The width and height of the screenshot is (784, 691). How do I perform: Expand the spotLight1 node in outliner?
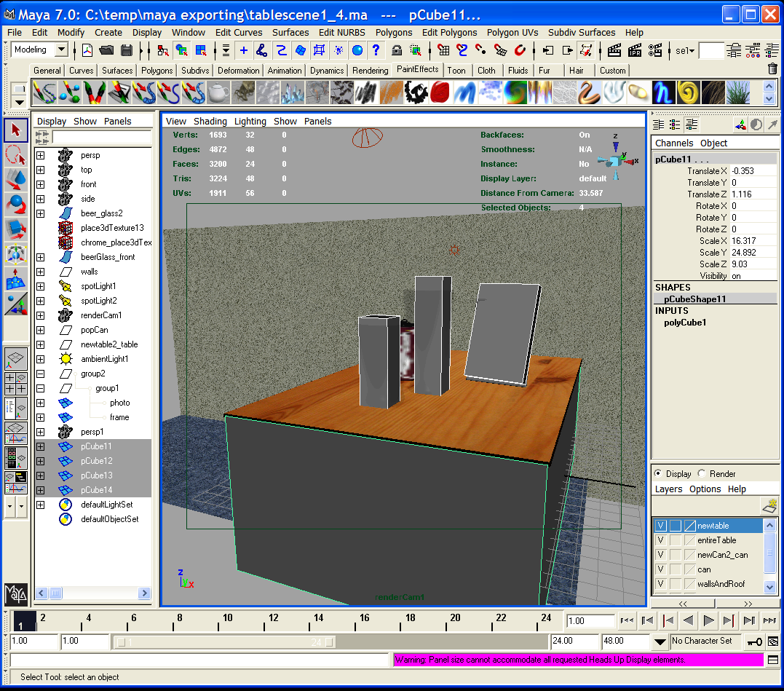(x=41, y=286)
